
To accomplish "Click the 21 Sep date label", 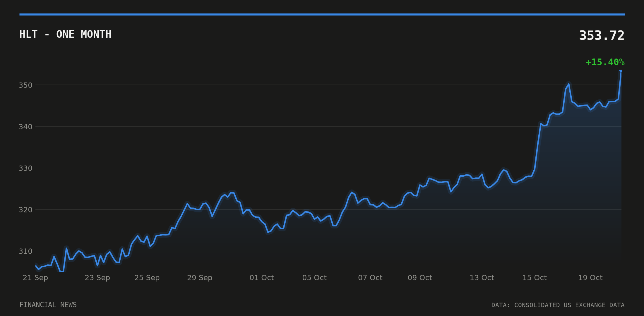I will point(35,278).
